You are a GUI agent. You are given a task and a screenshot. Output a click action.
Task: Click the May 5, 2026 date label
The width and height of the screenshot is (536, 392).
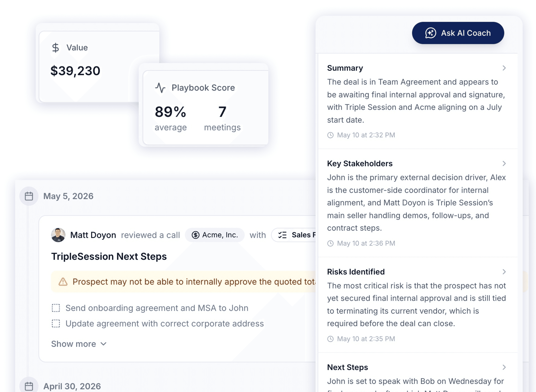[68, 196]
